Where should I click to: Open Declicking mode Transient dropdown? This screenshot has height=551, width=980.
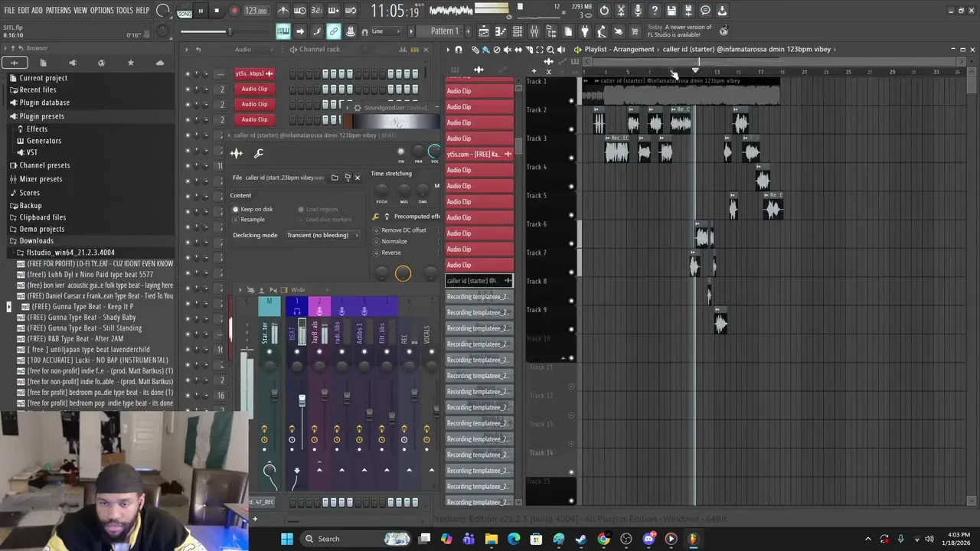click(x=322, y=235)
